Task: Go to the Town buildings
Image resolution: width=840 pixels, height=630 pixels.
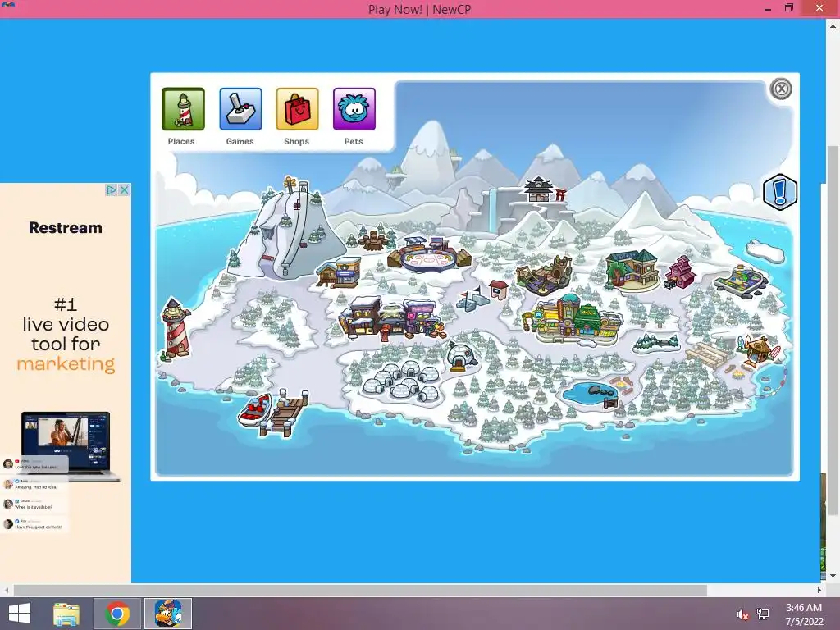Action: pos(392,318)
